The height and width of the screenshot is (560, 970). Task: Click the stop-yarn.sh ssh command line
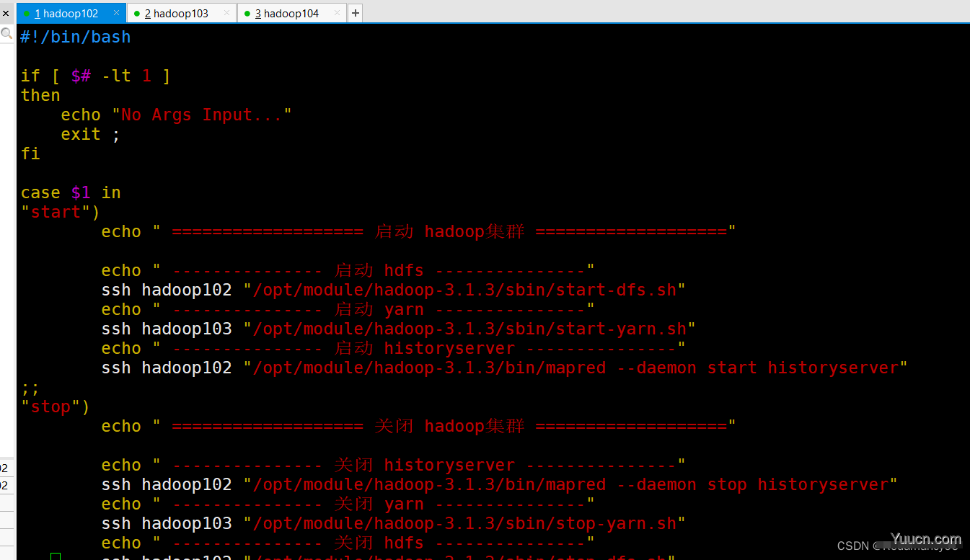[393, 523]
